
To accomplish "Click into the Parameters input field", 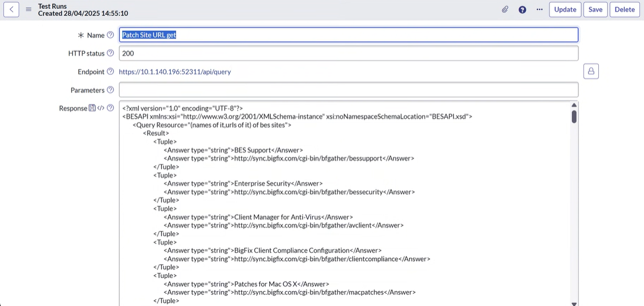I will pos(348,90).
